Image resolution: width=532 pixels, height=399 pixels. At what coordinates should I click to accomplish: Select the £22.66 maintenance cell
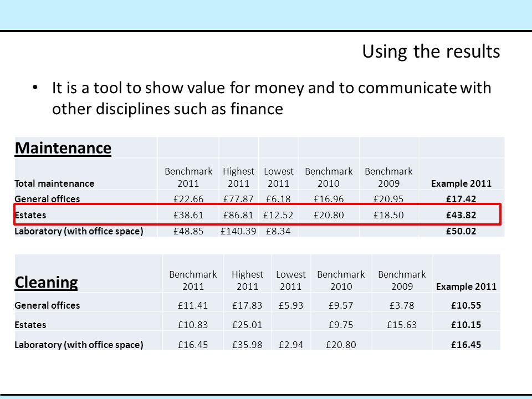tap(188, 199)
